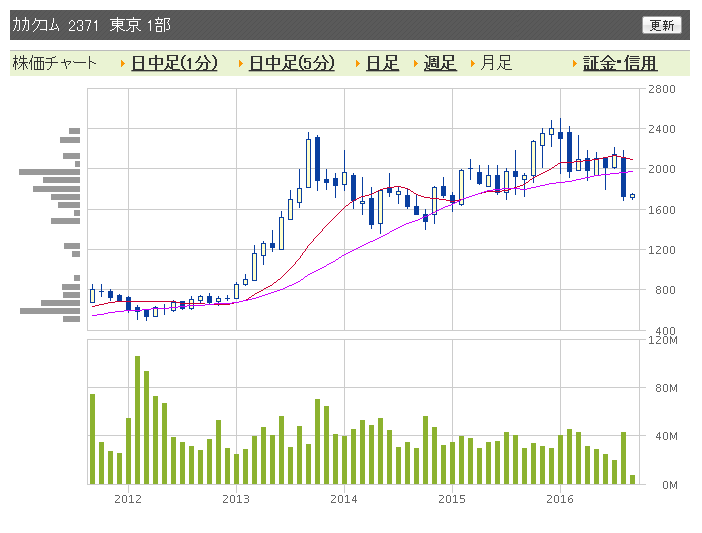Click the 2000 price axis label

tap(662, 169)
